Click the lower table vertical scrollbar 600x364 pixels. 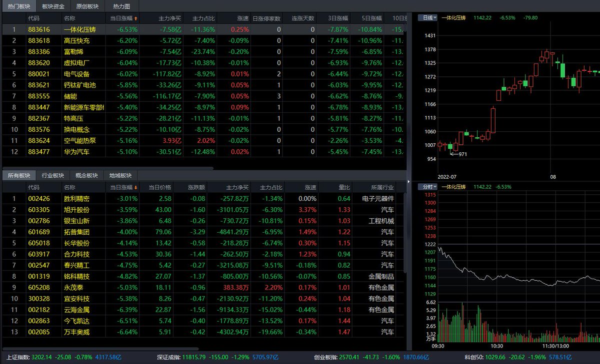point(405,232)
